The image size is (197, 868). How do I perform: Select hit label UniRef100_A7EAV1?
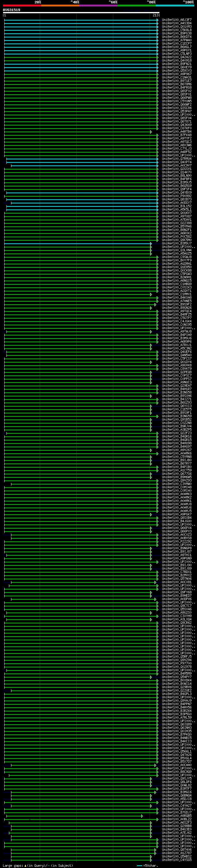[x=177, y=220]
